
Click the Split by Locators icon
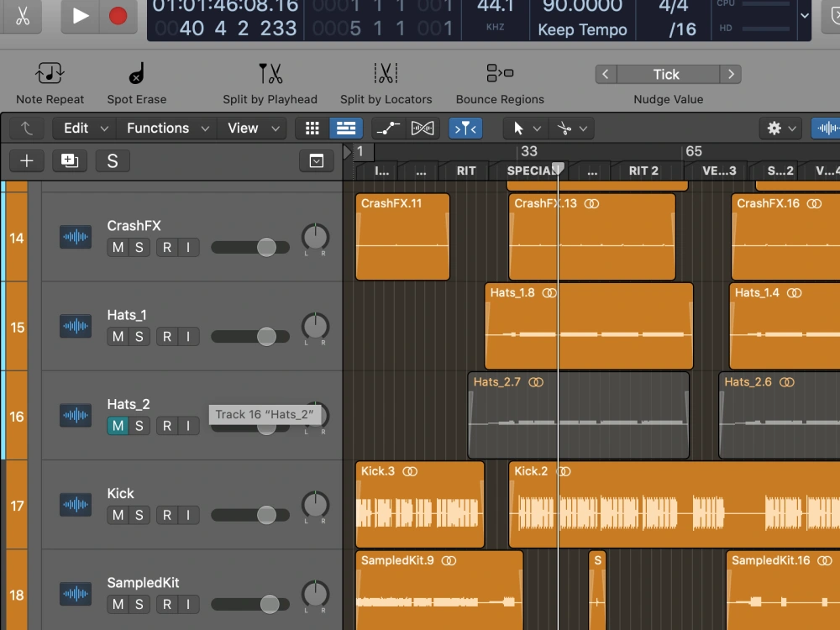(x=386, y=73)
